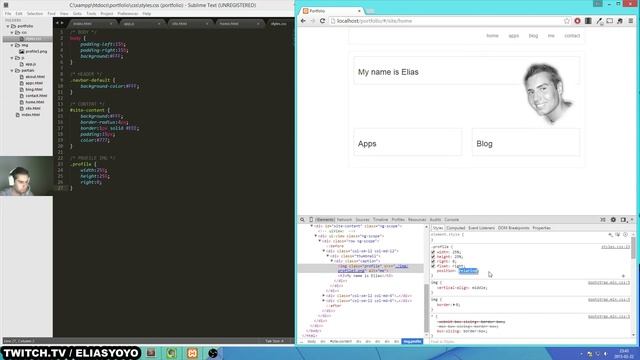Expand the second collapsed col-md-6 div node

(x=324, y=300)
